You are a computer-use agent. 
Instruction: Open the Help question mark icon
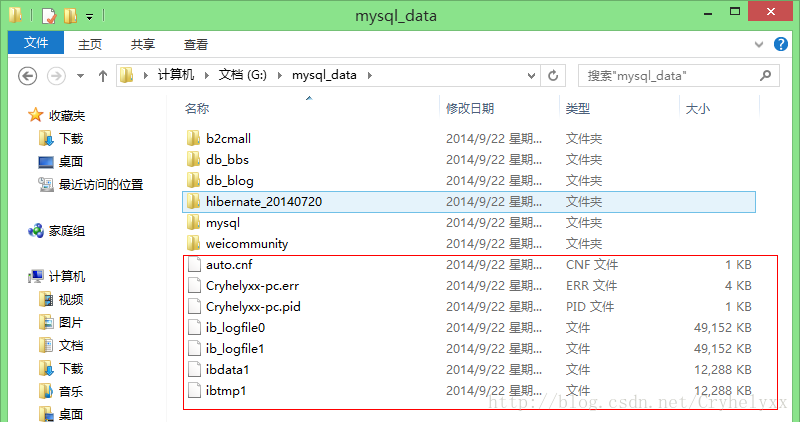click(781, 44)
